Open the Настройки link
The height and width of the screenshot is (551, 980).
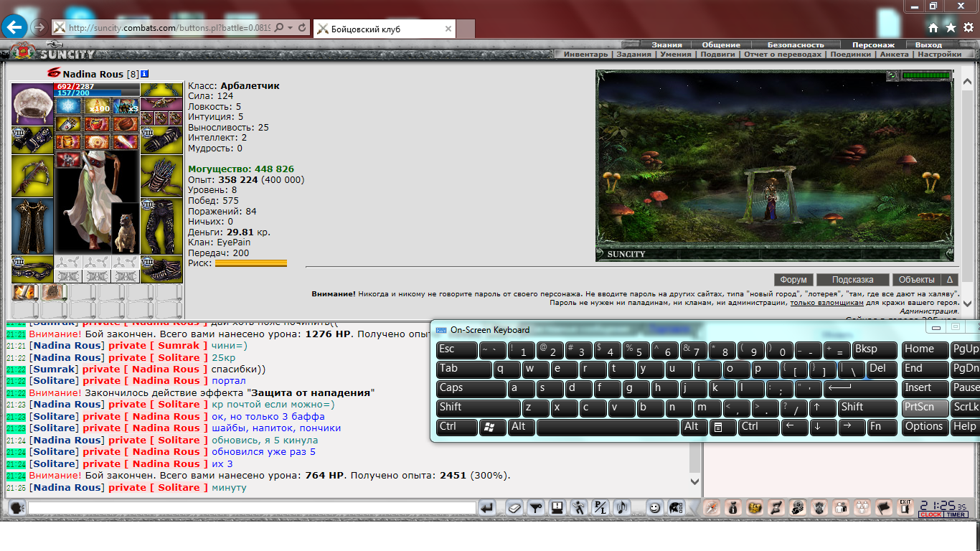pyautogui.click(x=939, y=54)
